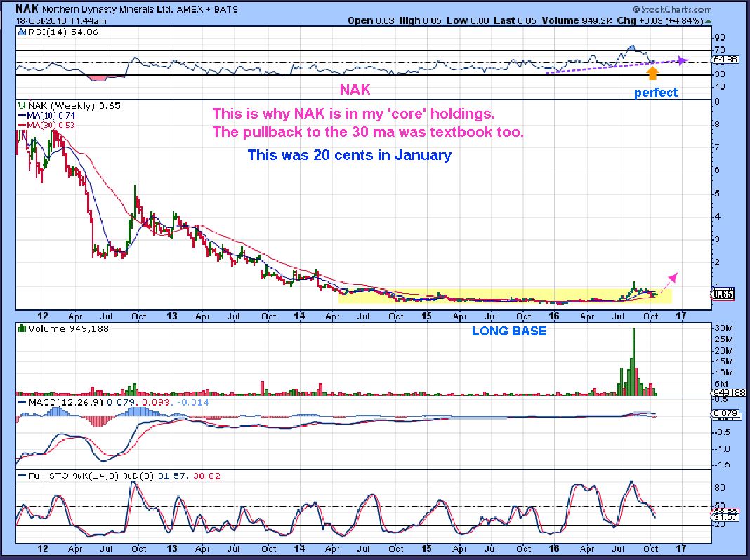Click the 'Volume 949,188' legend text
The width and height of the screenshot is (750, 560).
click(x=68, y=328)
